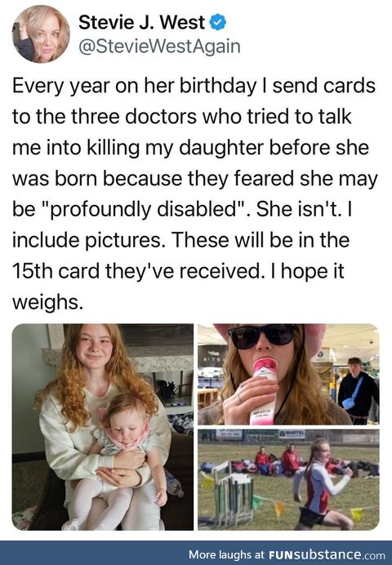Click the 'More laughs at' banner text
The image size is (392, 565).
coord(227,554)
